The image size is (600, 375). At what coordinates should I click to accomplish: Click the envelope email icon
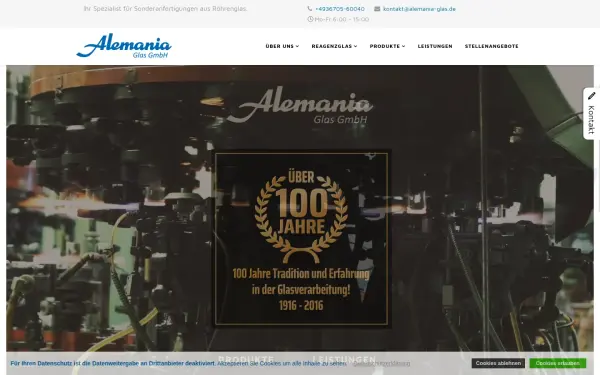point(377,8)
